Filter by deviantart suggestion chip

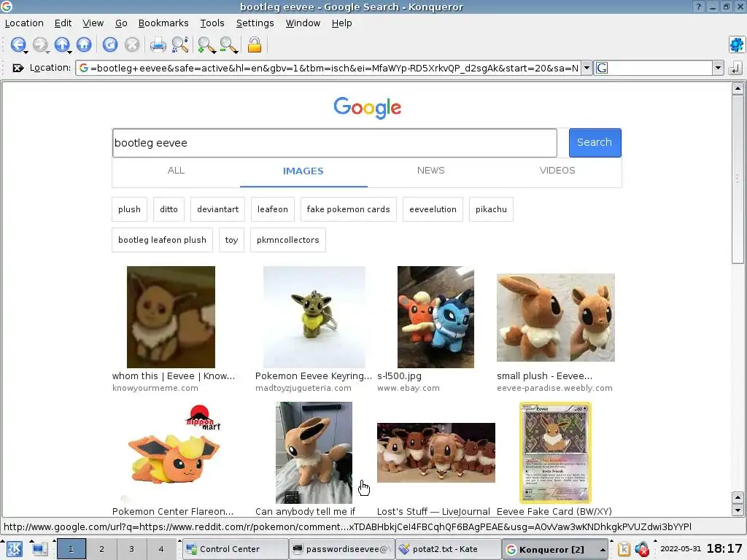(217, 209)
